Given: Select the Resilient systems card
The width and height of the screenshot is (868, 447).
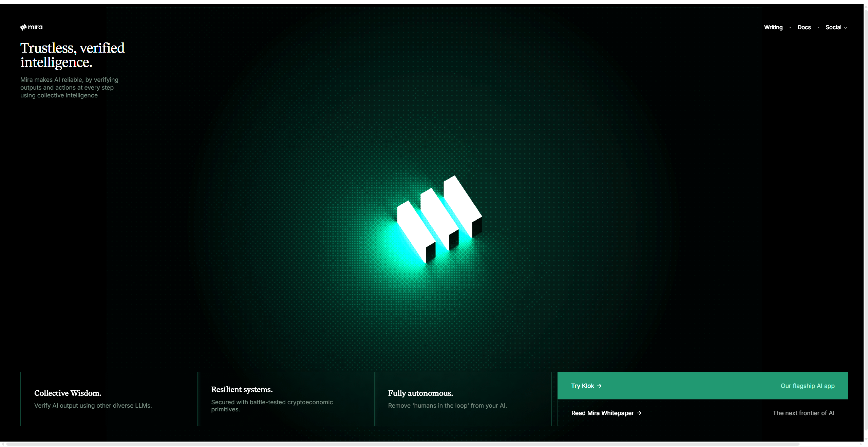Looking at the screenshot, I should pos(286,399).
